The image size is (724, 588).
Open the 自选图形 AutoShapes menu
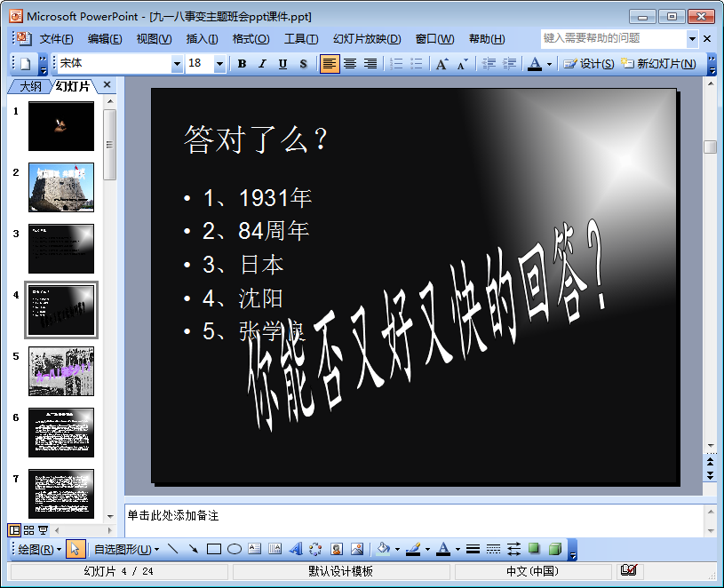coord(126,549)
